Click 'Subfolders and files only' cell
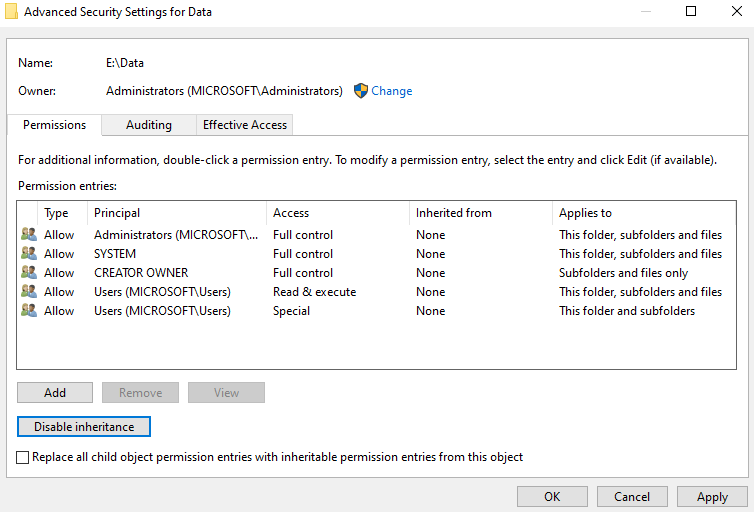Screen dimensions: 754x512 [x=623, y=273]
